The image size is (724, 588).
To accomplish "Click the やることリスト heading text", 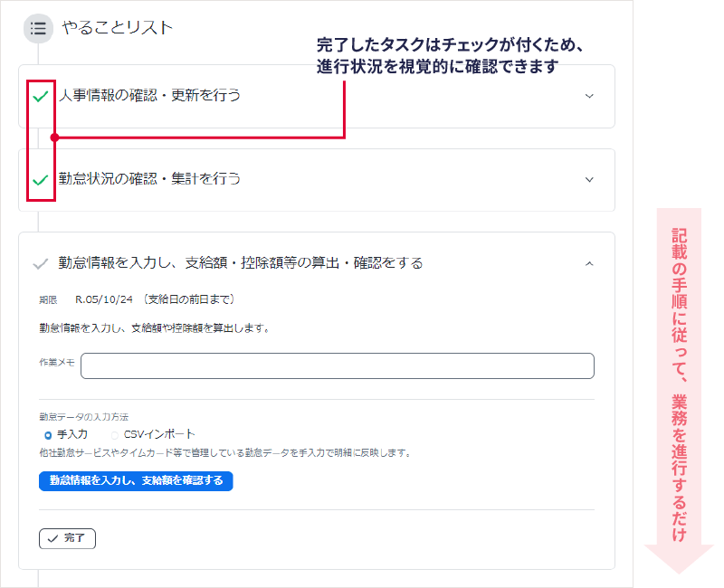I will click(117, 28).
